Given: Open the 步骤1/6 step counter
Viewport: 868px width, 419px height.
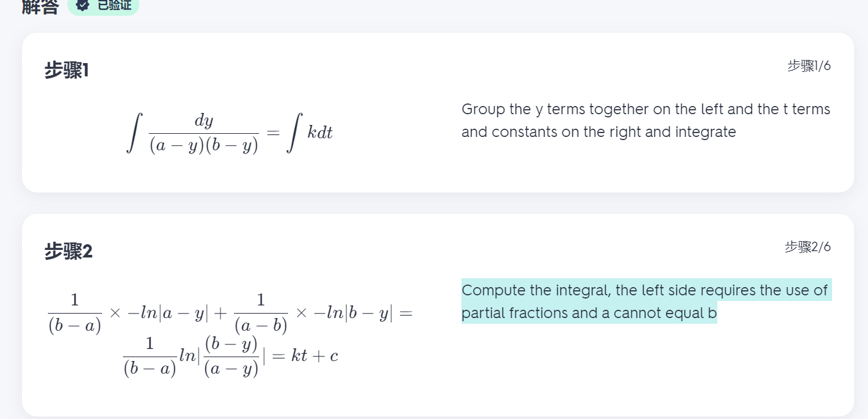Looking at the screenshot, I should (x=808, y=65).
